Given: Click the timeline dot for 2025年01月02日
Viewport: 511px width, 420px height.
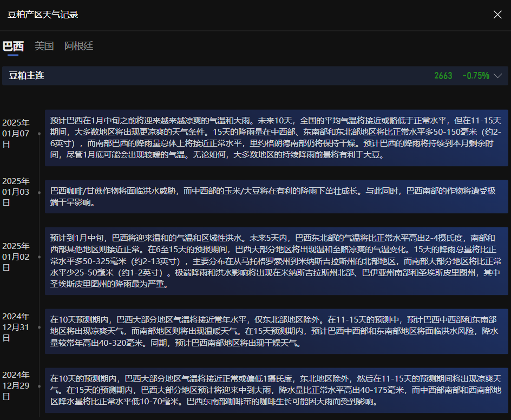Looking at the screenshot, I should pyautogui.click(x=39, y=257).
